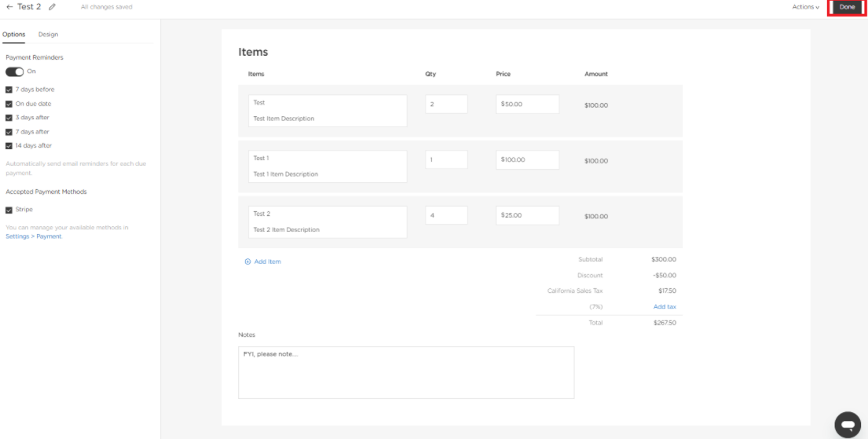The height and width of the screenshot is (439, 868).
Task: Click the Done button
Action: [x=847, y=7]
